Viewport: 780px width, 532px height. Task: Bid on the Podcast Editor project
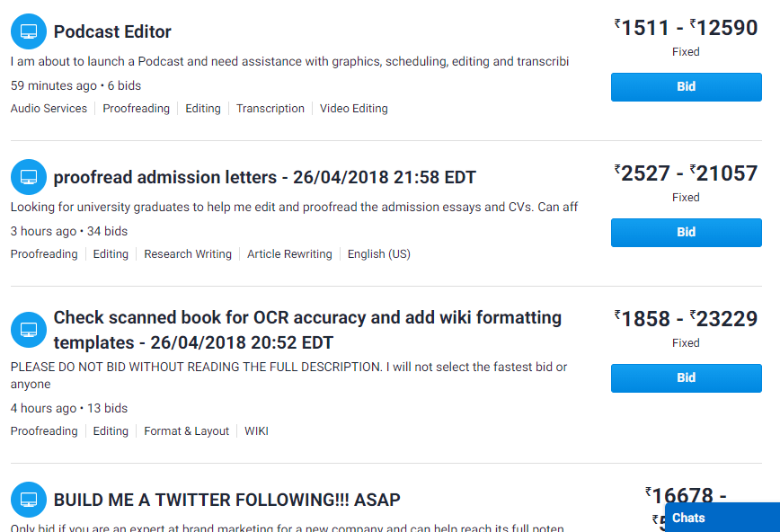pyautogui.click(x=686, y=87)
